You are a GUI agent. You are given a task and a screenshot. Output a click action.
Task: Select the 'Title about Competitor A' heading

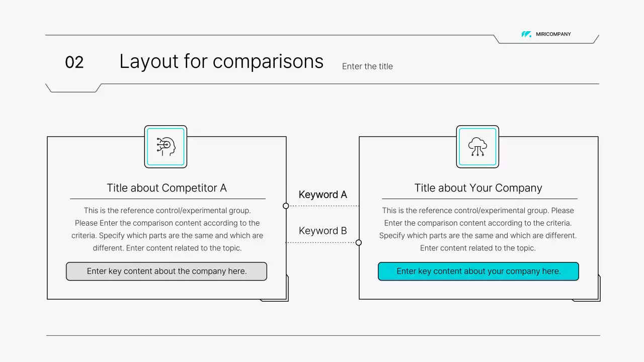tap(167, 188)
